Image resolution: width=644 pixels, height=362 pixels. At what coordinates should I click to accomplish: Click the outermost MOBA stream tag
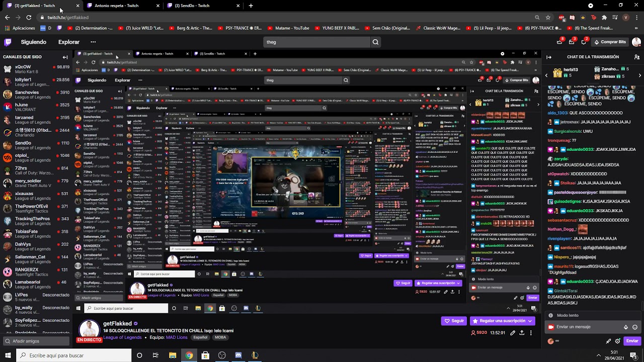220,337
